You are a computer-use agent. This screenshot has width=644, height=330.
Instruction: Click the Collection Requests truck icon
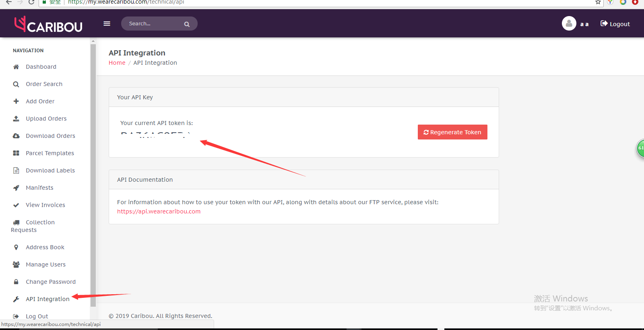coord(16,222)
